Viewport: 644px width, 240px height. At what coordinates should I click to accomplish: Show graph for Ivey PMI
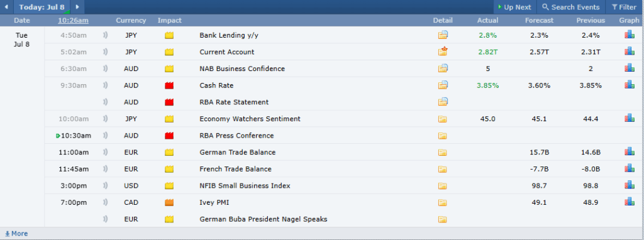pos(629,202)
